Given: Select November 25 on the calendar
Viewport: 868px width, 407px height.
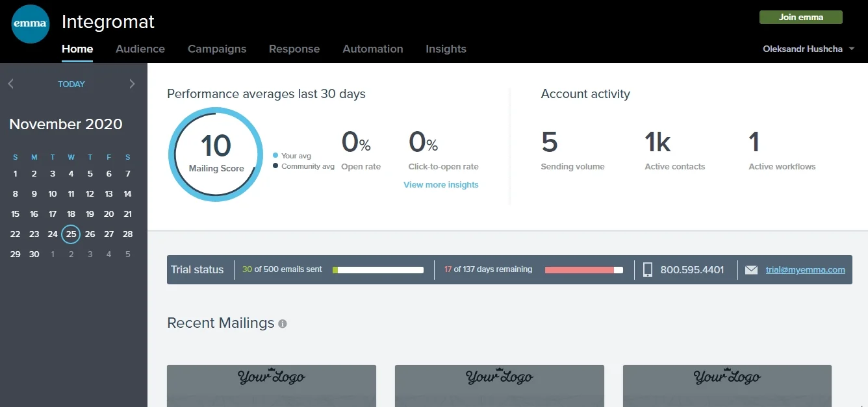Looking at the screenshot, I should pyautogui.click(x=71, y=234).
